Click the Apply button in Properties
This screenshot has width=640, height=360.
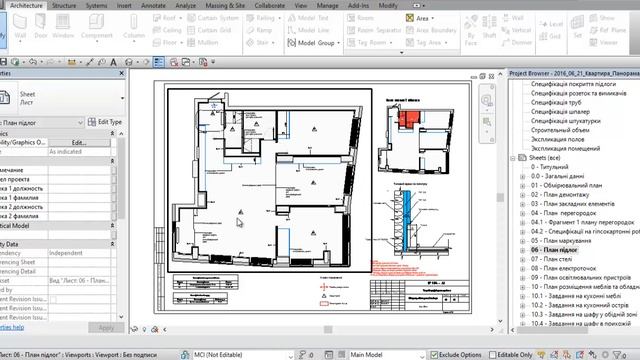pos(106,327)
